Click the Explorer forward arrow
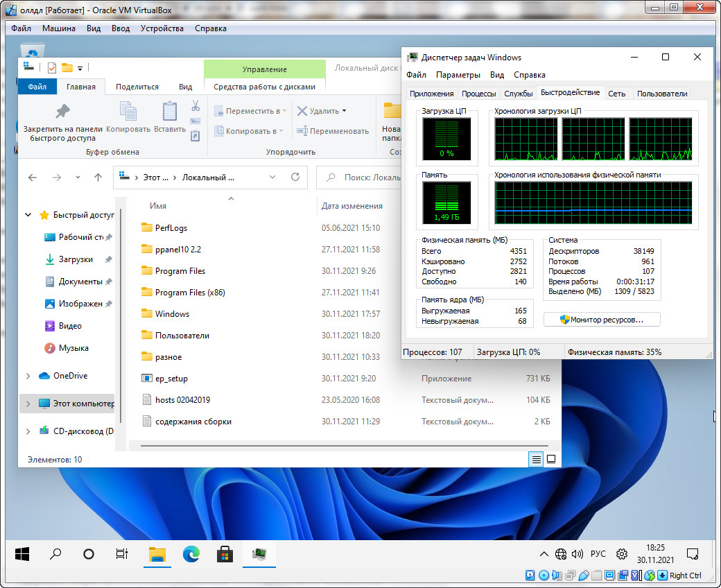Screen dimensions: 721x588 [57, 178]
